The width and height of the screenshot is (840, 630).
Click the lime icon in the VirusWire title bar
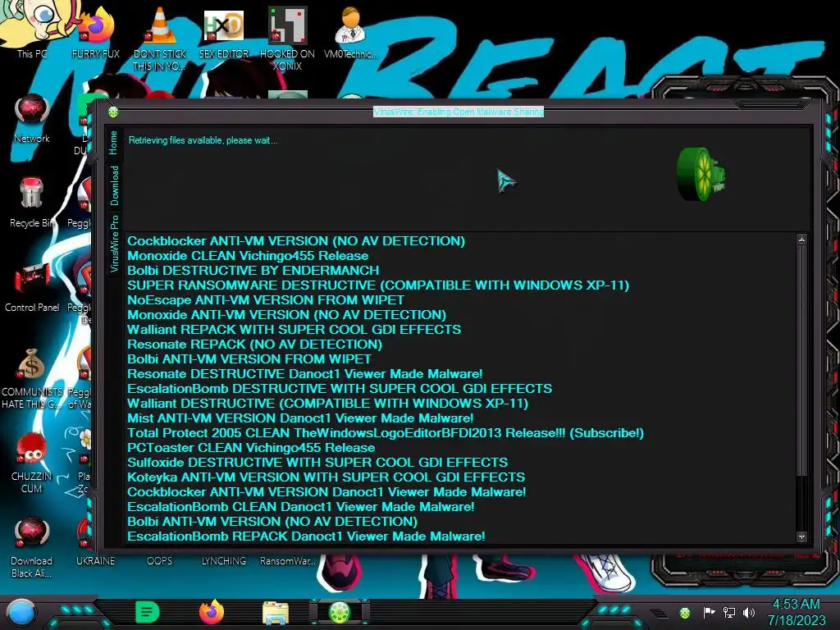(113, 112)
